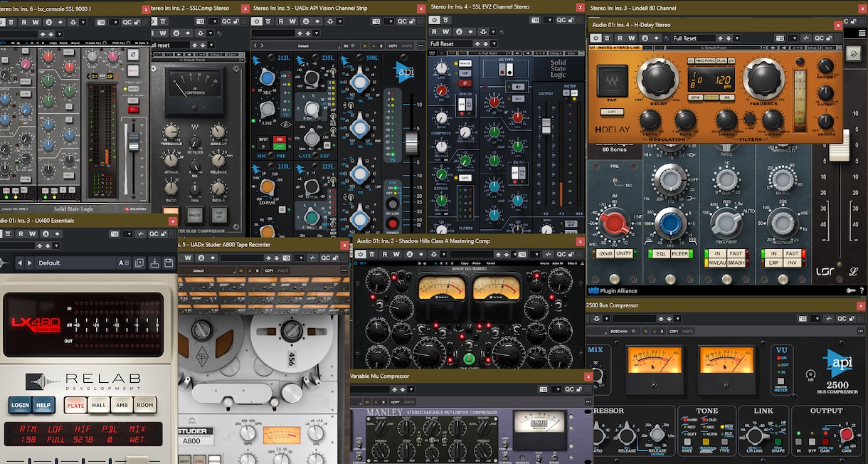The height and width of the screenshot is (464, 868).
Task: Select the ROOM reverb type in LX480
Action: pyautogui.click(x=144, y=405)
